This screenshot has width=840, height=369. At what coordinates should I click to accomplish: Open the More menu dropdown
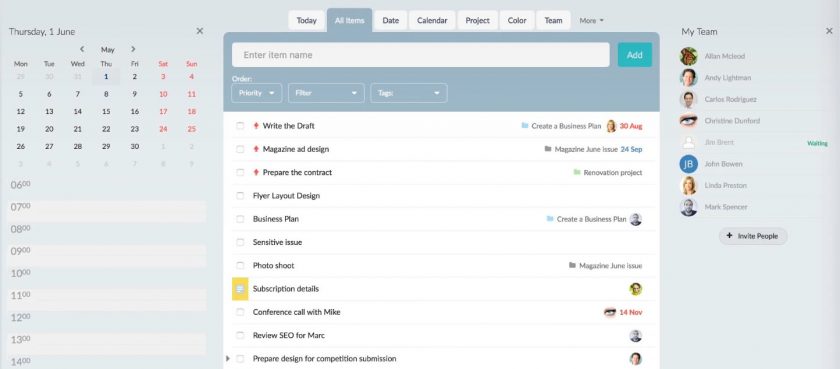click(591, 20)
